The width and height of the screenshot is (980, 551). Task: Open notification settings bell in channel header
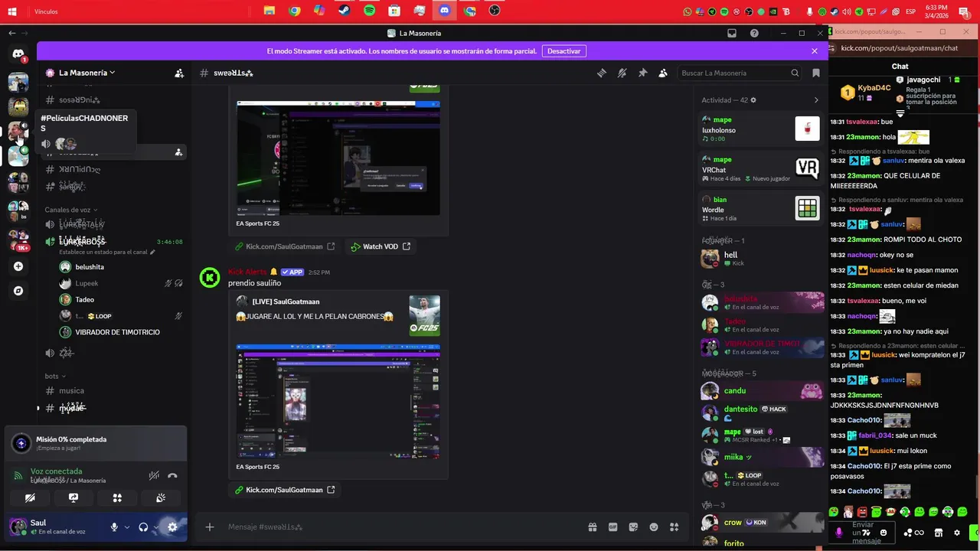click(x=622, y=73)
